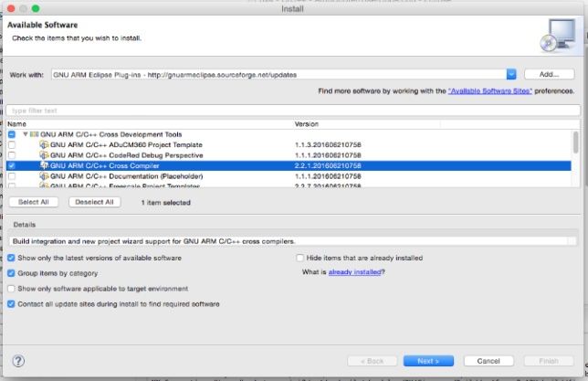Toggle the GNU ARM Cross Development Tools checkbox

coord(12,134)
